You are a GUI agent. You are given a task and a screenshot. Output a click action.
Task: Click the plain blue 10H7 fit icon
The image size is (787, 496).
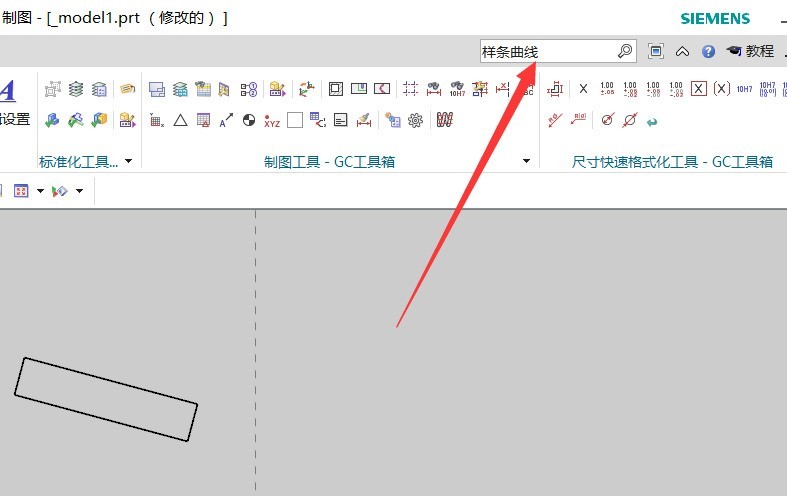(x=744, y=89)
